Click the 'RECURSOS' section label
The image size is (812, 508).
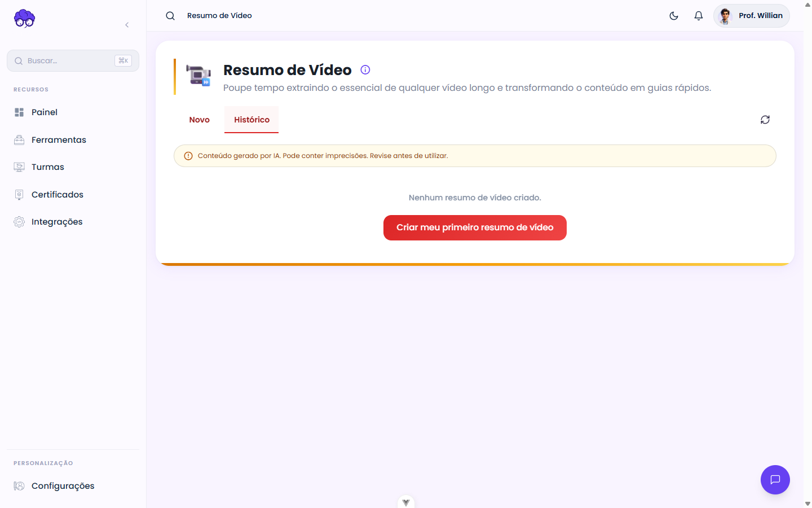31,90
